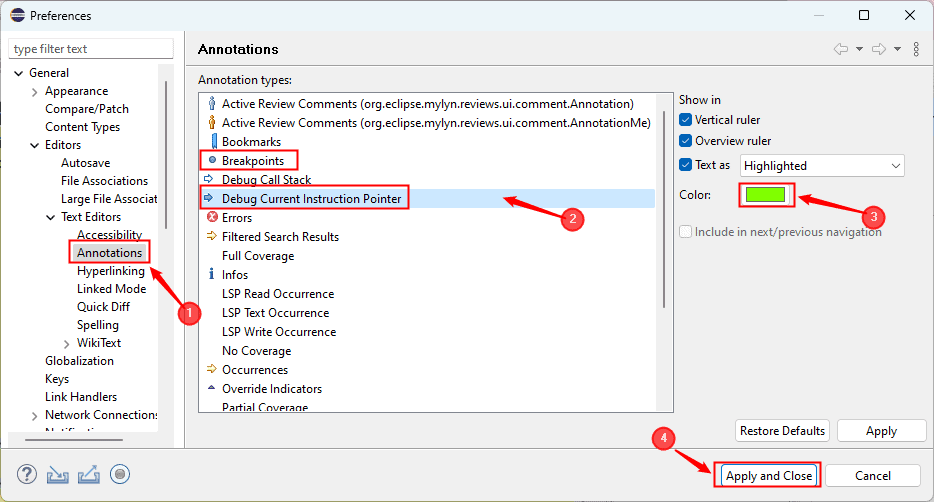Uncheck the Overview ruler checkbox
934x502 pixels.
click(686, 141)
